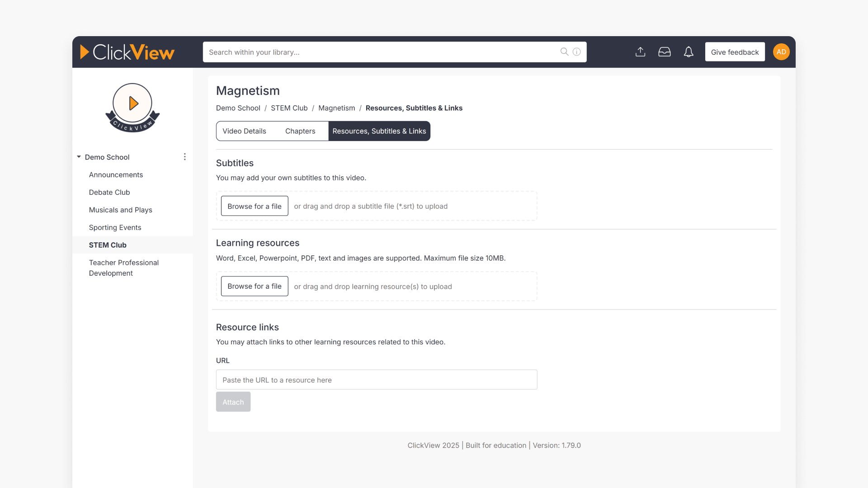Open the AD account avatar menu
The width and height of the screenshot is (868, 488).
pos(781,52)
